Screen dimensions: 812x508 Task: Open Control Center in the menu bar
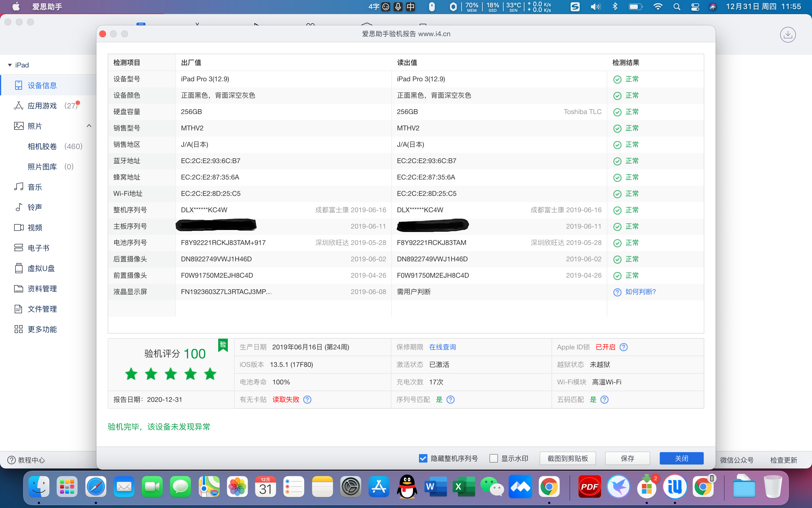(695, 7)
